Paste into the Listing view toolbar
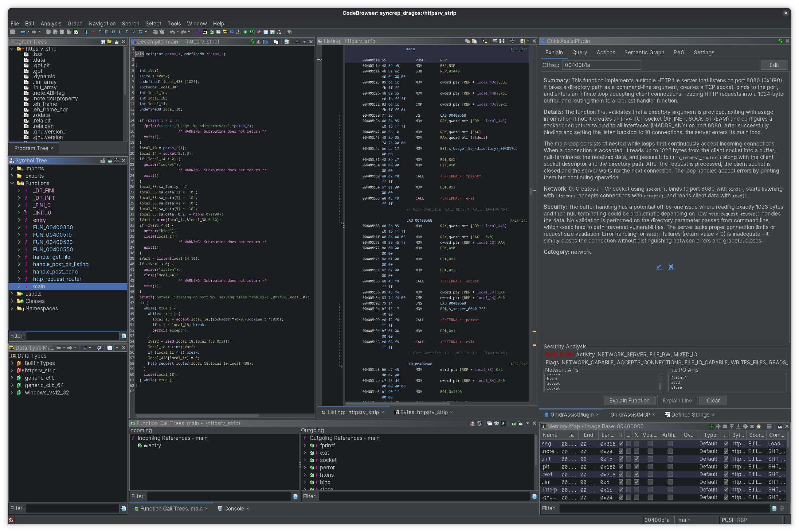The width and height of the screenshot is (799, 532). [x=475, y=41]
